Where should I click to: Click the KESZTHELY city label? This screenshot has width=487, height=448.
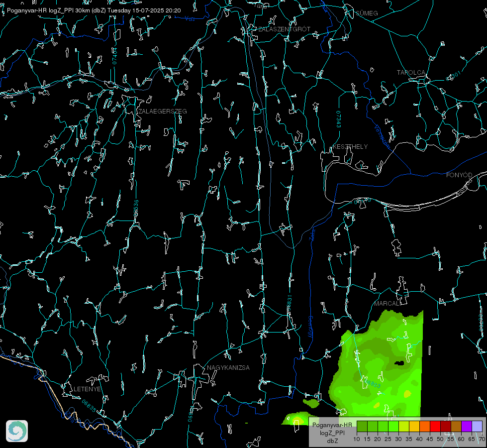350,146
